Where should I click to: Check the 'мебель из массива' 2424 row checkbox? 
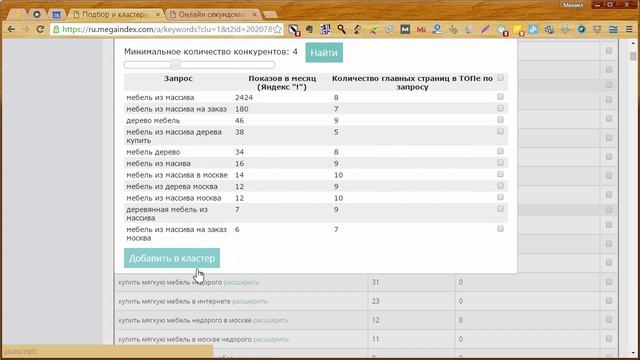500,97
